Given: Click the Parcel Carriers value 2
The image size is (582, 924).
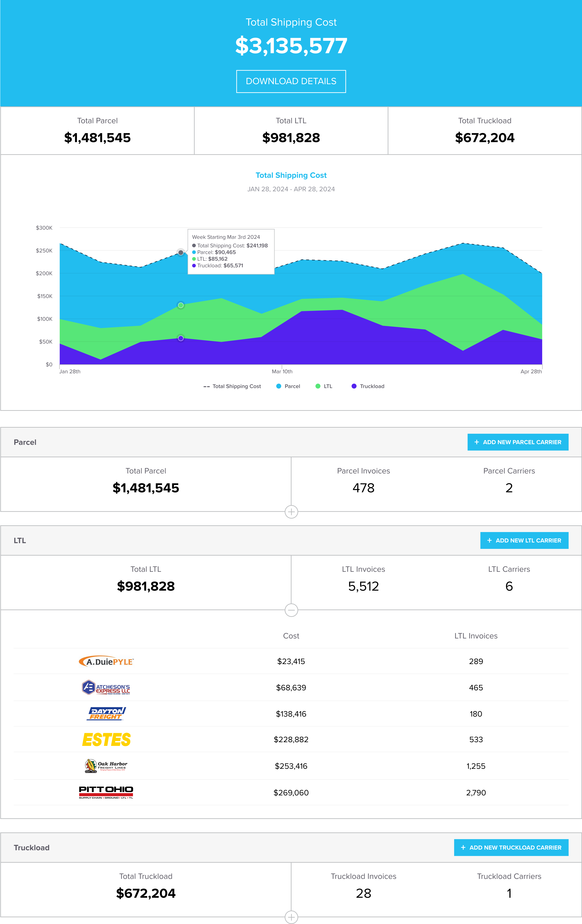Looking at the screenshot, I should point(509,488).
